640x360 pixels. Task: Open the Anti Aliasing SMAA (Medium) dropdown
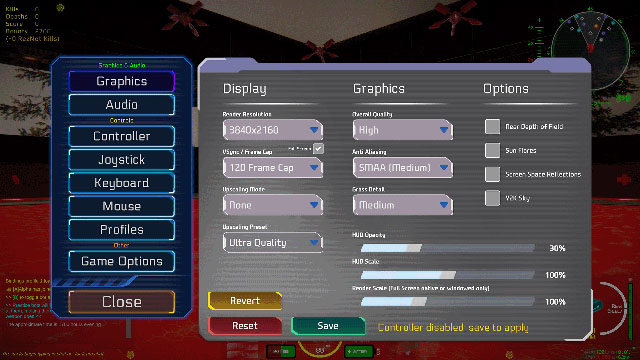(x=403, y=167)
